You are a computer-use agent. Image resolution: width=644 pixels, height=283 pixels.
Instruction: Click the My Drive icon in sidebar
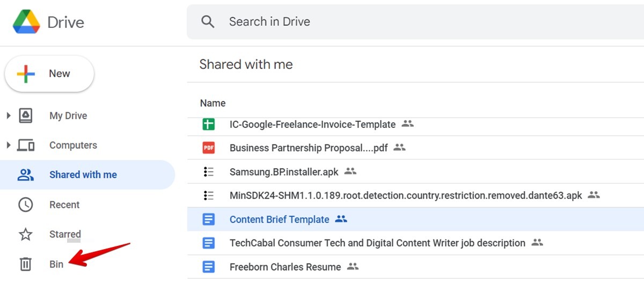click(26, 115)
